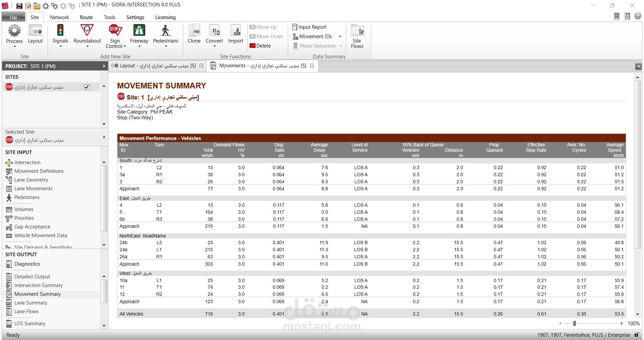Click the Import site icon
This screenshot has width=644, height=340.
[236, 31]
